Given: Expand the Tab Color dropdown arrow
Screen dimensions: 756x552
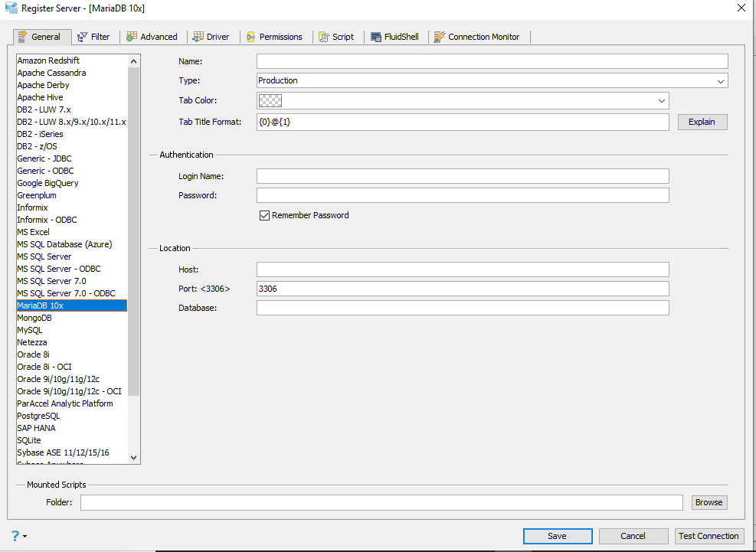Looking at the screenshot, I should click(x=662, y=101).
